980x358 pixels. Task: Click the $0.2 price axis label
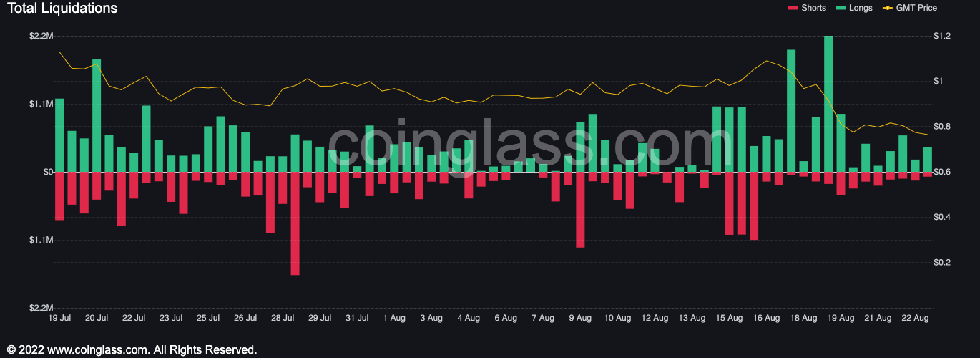[942, 263]
